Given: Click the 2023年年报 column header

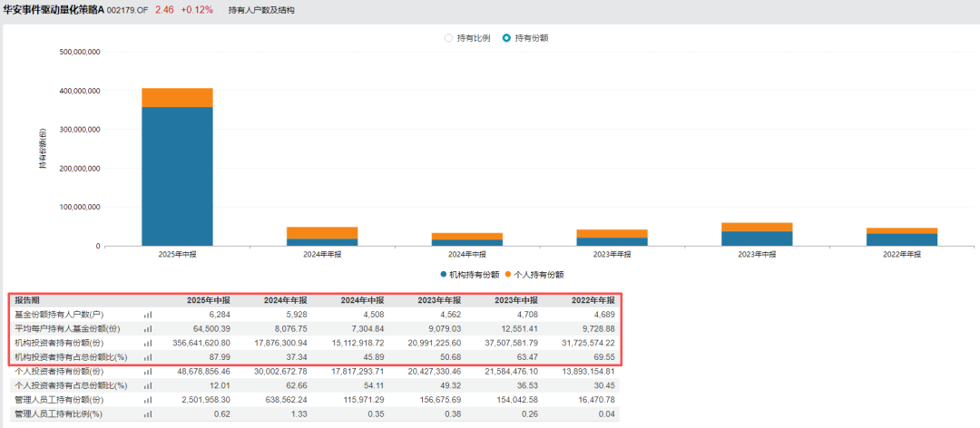Looking at the screenshot, I should [x=439, y=300].
